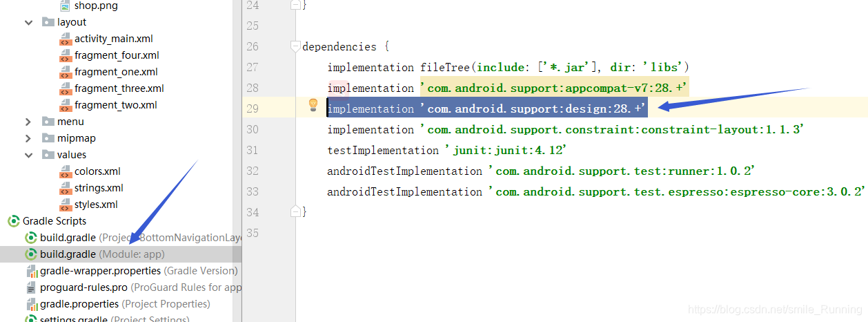The image size is (868, 322).
Task: Open styles.xml
Action: (x=96, y=205)
